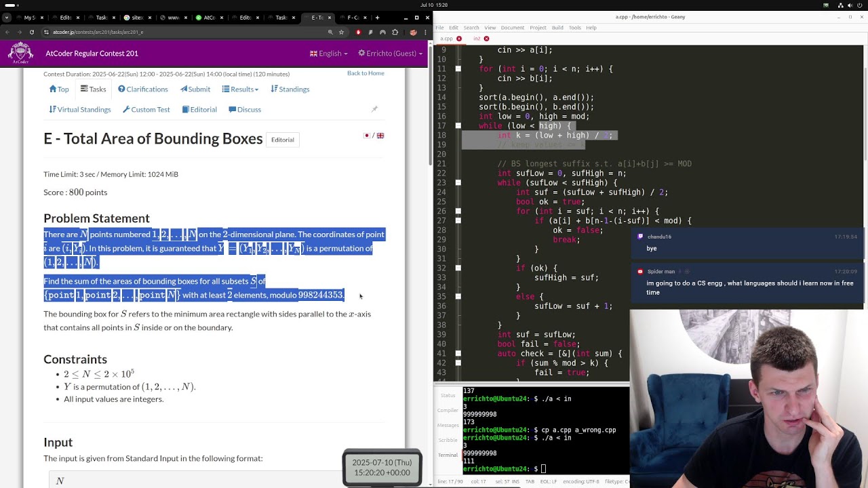Click the Editorial button beside problem title
This screenshot has height=488, width=868.
[x=283, y=140]
